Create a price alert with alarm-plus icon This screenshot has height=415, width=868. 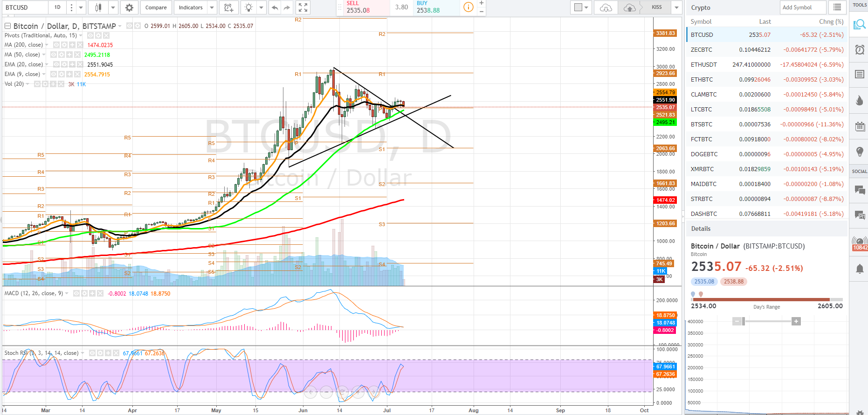pyautogui.click(x=228, y=7)
